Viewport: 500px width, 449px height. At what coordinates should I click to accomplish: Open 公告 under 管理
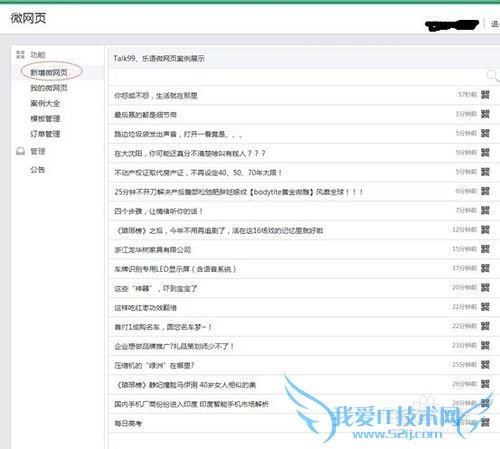click(38, 170)
